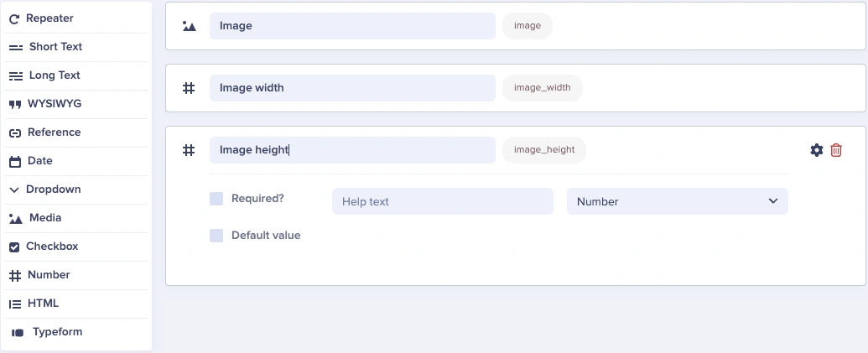Click the image_height slug tag
Image resolution: width=868 pixels, height=353 pixels.
544,150
